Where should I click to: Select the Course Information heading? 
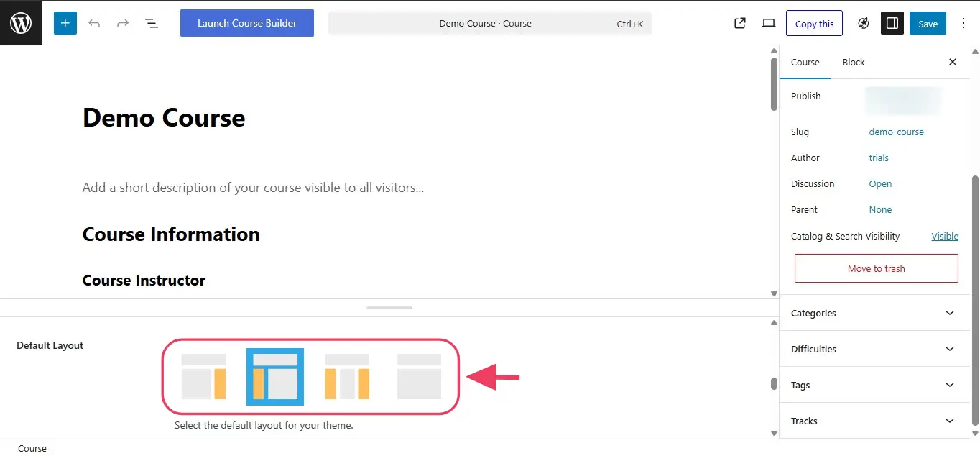click(x=171, y=234)
